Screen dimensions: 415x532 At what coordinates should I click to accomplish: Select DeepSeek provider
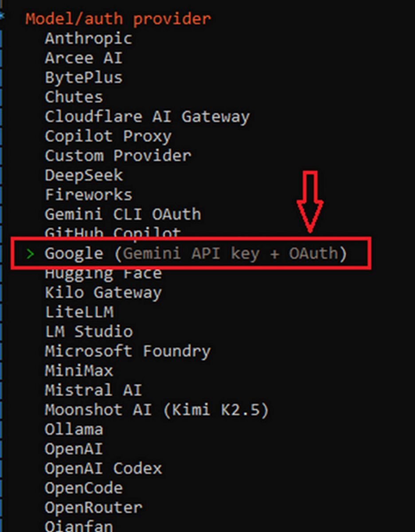coord(83,175)
